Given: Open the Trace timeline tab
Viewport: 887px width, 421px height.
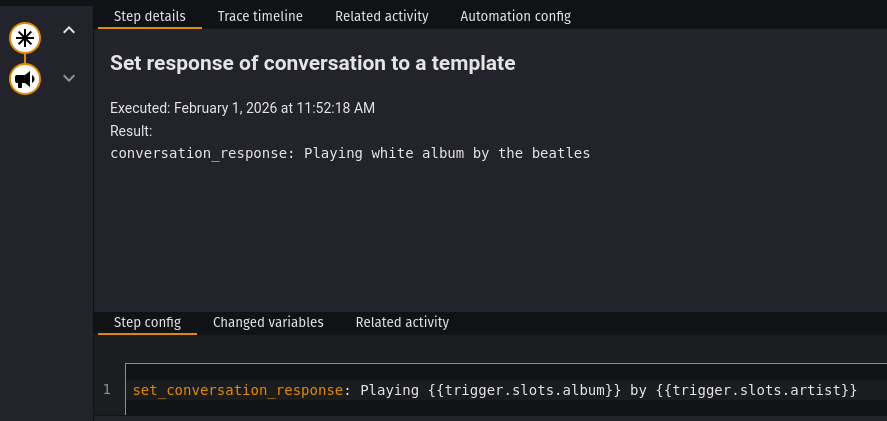Looking at the screenshot, I should coord(260,16).
